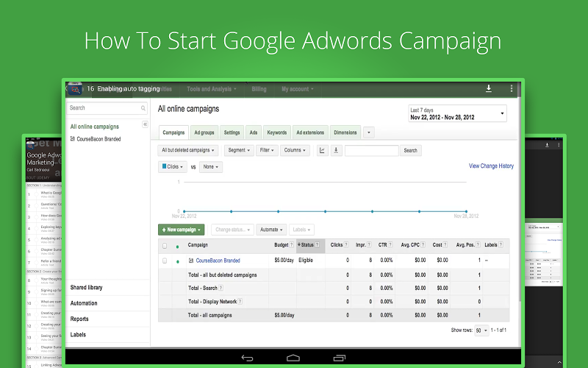Click the help icon next to Impr.

369,245
